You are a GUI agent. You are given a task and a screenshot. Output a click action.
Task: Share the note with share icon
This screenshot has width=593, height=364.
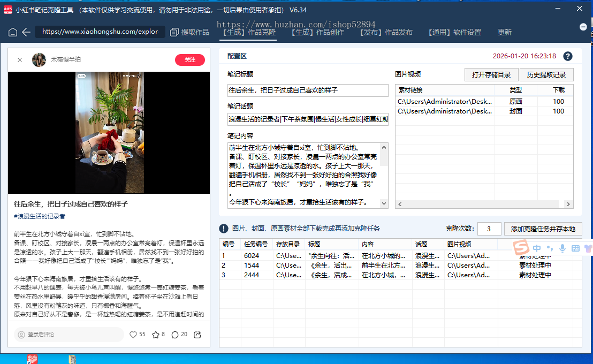(197, 335)
